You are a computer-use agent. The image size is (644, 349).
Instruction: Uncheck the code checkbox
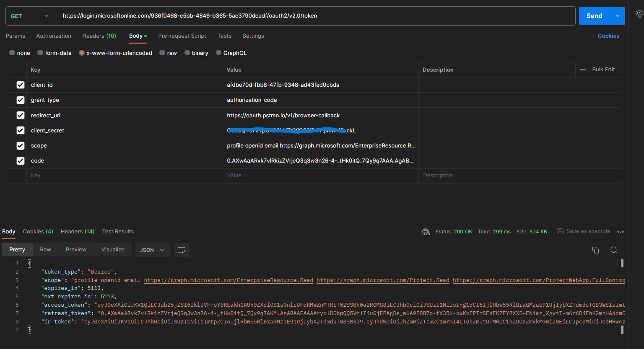point(21,161)
